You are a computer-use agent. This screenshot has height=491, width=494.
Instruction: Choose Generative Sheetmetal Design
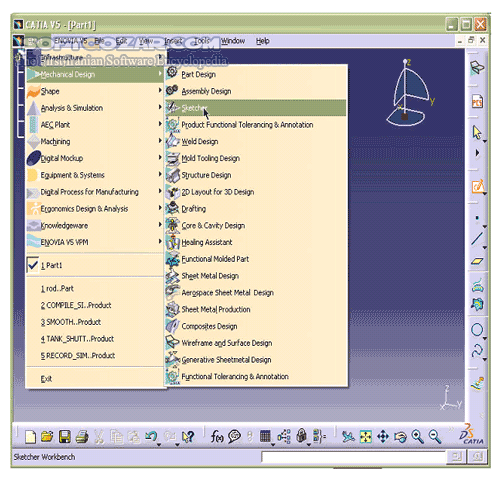coord(256,360)
